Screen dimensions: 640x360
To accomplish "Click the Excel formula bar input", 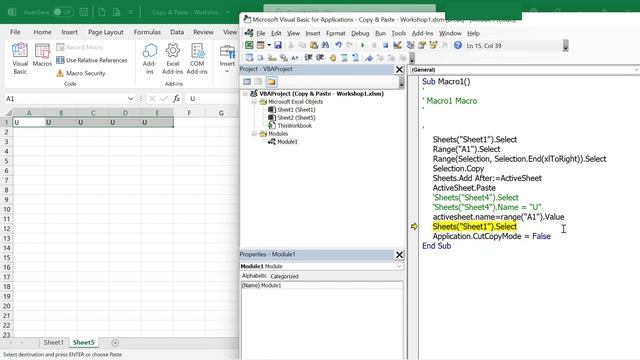I will pyautogui.click(x=213, y=98).
